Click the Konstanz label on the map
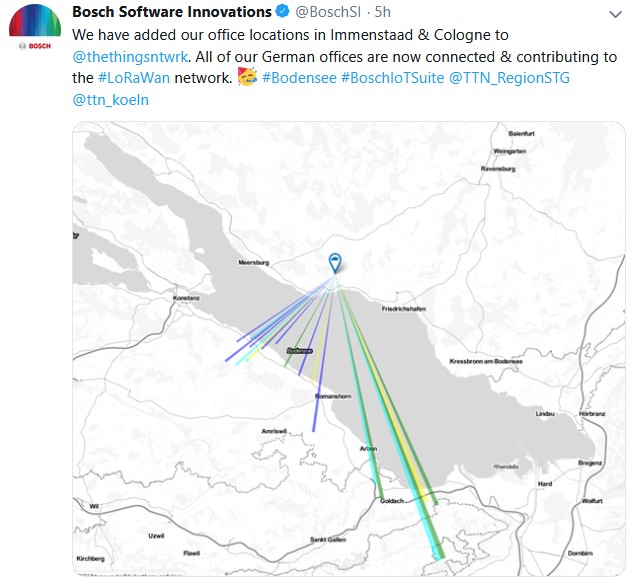632x586 pixels. (186, 298)
